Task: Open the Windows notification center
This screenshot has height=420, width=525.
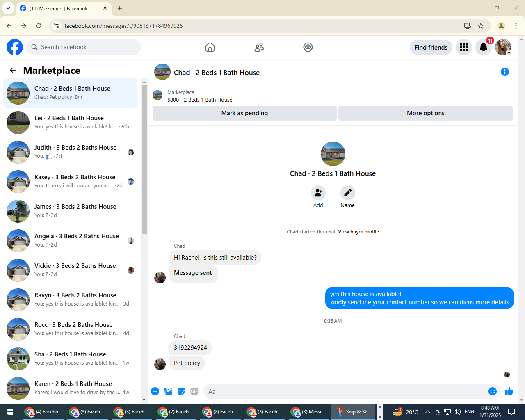Action: [511, 412]
